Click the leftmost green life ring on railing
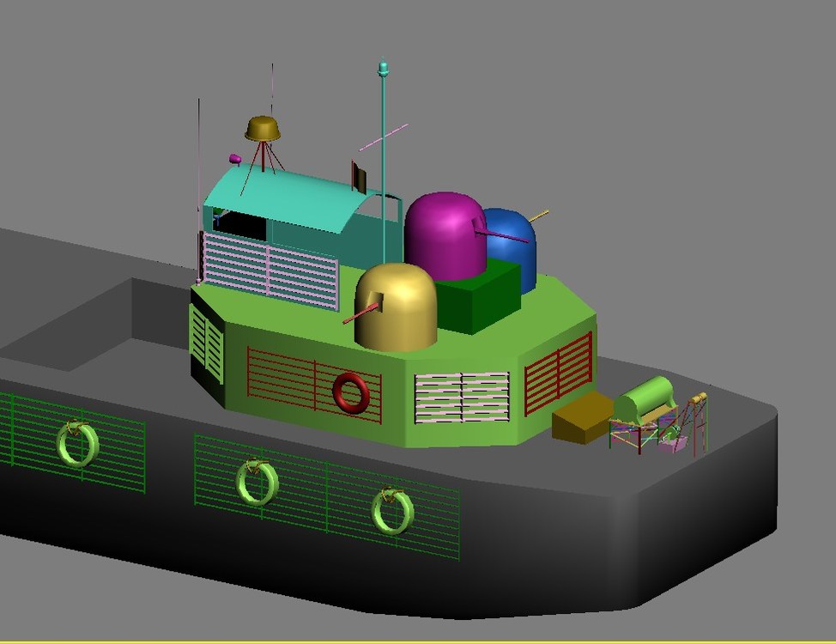Image resolution: width=836 pixels, height=644 pixels. (x=78, y=444)
